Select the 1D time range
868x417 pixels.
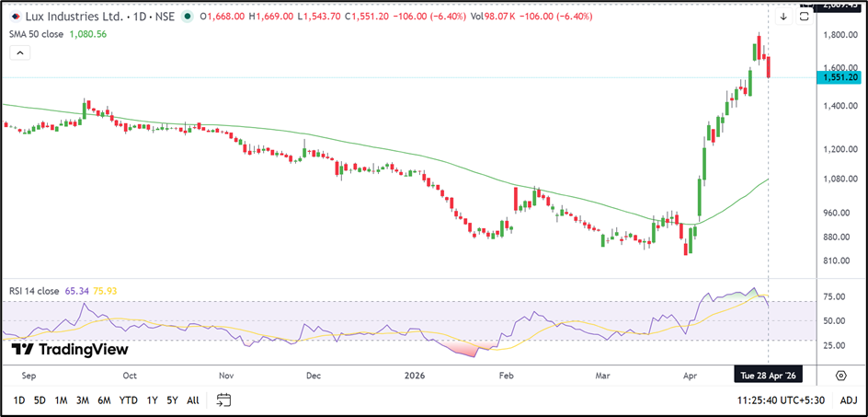click(19, 400)
